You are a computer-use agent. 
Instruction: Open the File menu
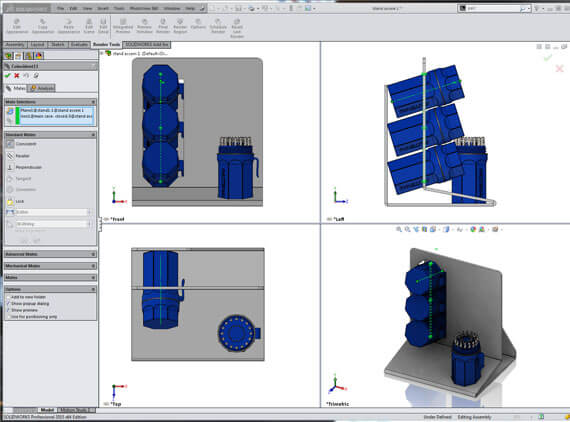(x=60, y=8)
